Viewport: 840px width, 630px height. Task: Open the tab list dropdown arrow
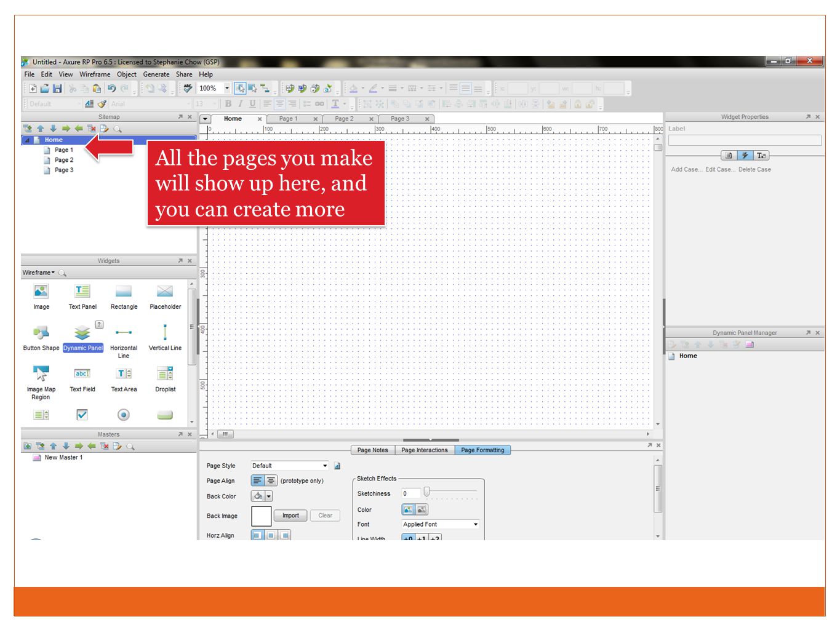205,119
